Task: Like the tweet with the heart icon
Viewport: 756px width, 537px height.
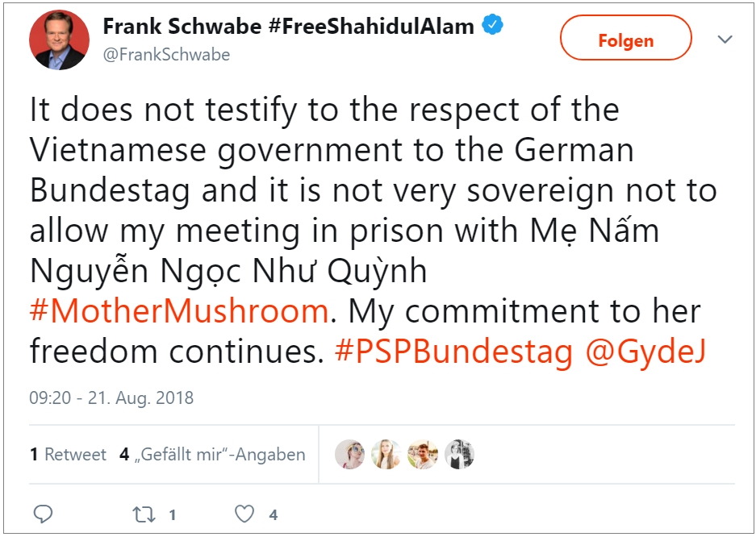Action: tap(244, 514)
